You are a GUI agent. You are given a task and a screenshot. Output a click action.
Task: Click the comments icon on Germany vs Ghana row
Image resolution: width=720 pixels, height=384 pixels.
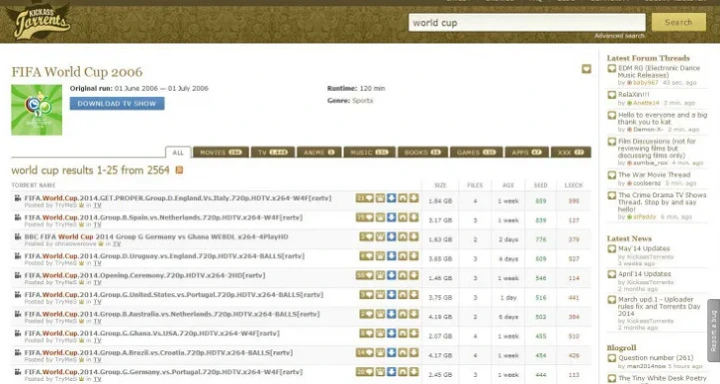point(366,237)
